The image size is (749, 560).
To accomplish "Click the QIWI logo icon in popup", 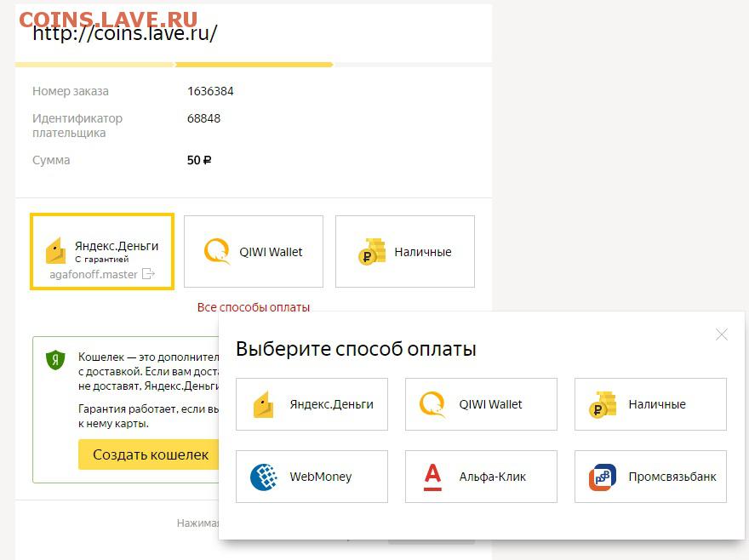I will pyautogui.click(x=432, y=404).
